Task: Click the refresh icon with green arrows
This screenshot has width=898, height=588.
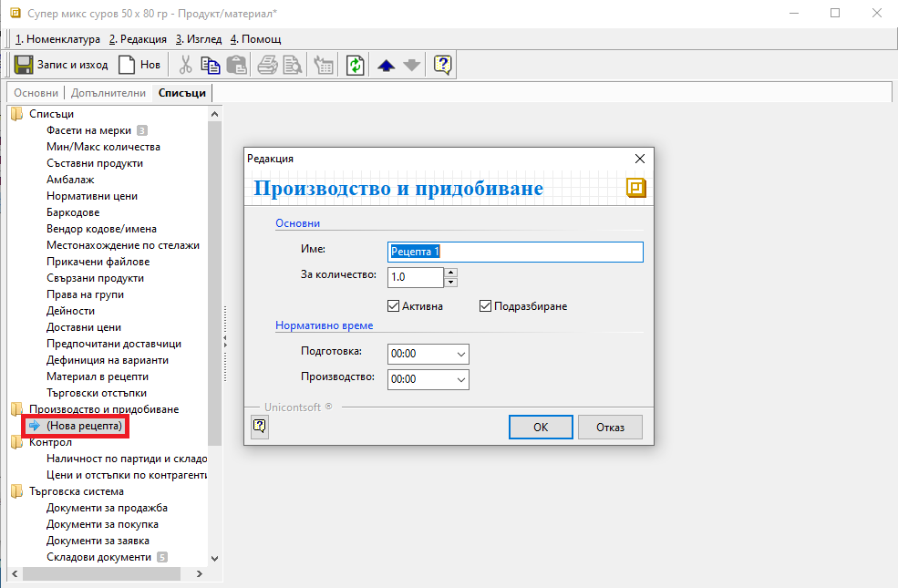Action: [355, 65]
